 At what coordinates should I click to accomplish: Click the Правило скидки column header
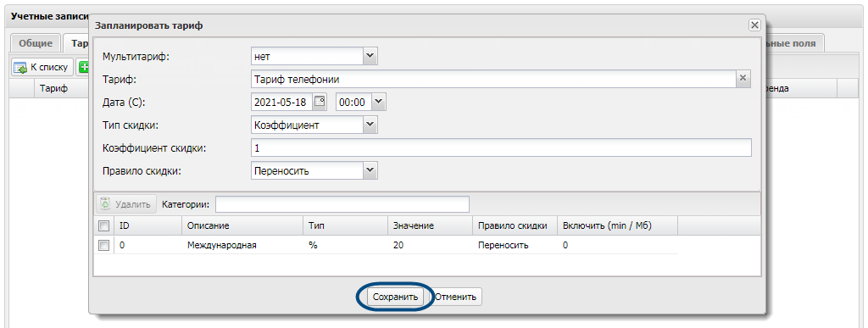pyautogui.click(x=515, y=225)
